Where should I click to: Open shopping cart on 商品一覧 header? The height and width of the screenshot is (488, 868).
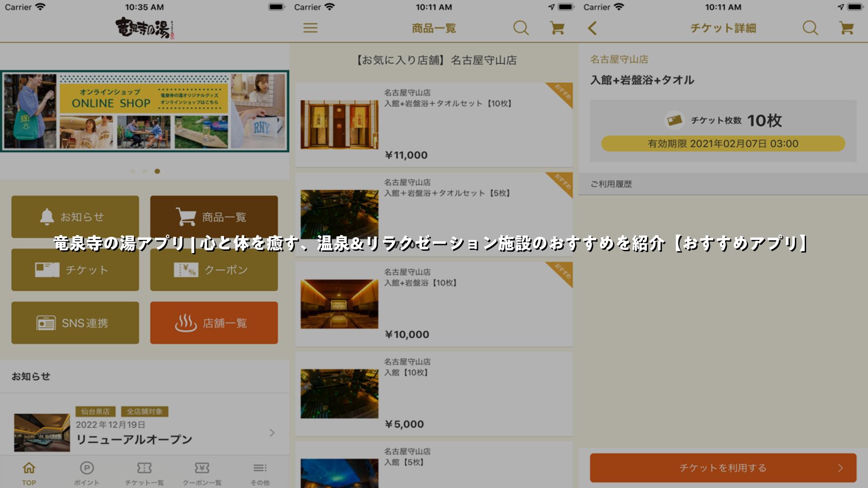(x=557, y=28)
